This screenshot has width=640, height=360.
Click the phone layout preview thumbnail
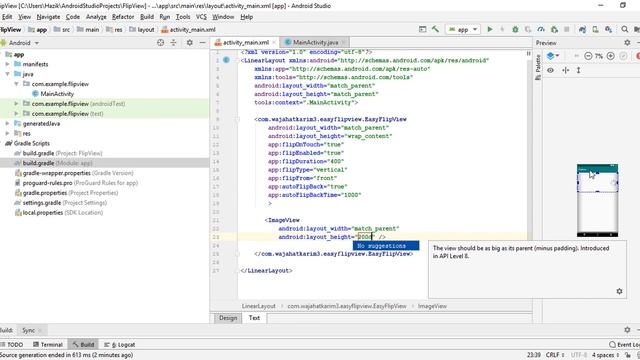598,200
